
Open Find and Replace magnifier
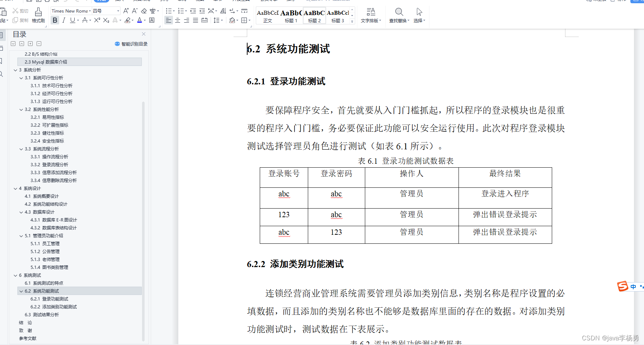point(399,15)
